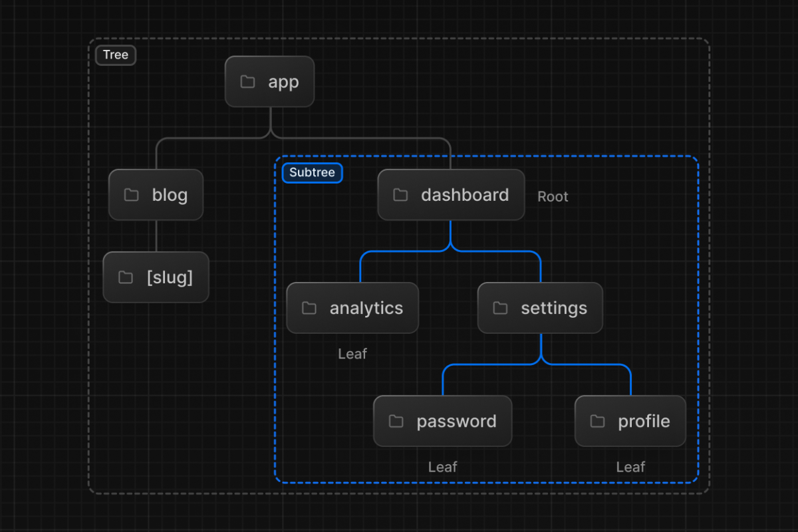Open the settings node text
The height and width of the screenshot is (532, 798).
(x=554, y=309)
